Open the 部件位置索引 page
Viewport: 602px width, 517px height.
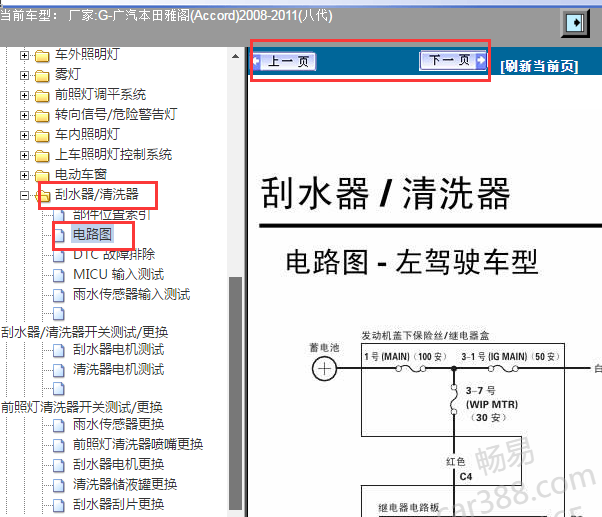112,215
